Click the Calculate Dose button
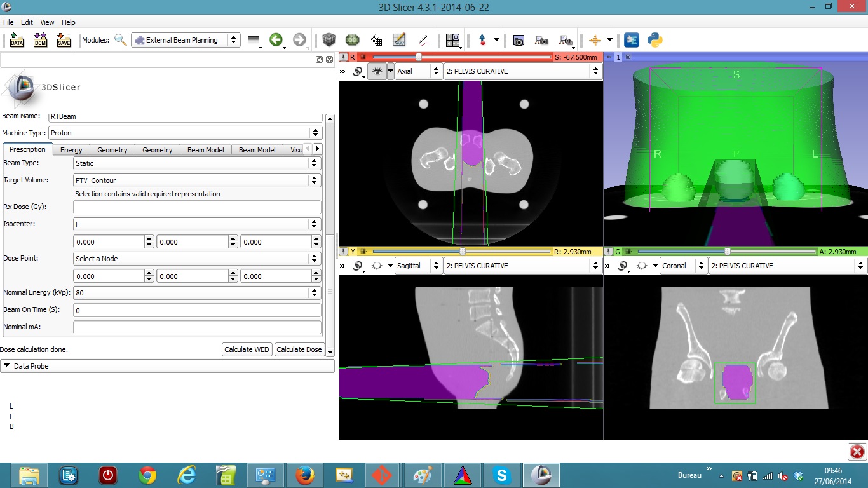 (299, 349)
